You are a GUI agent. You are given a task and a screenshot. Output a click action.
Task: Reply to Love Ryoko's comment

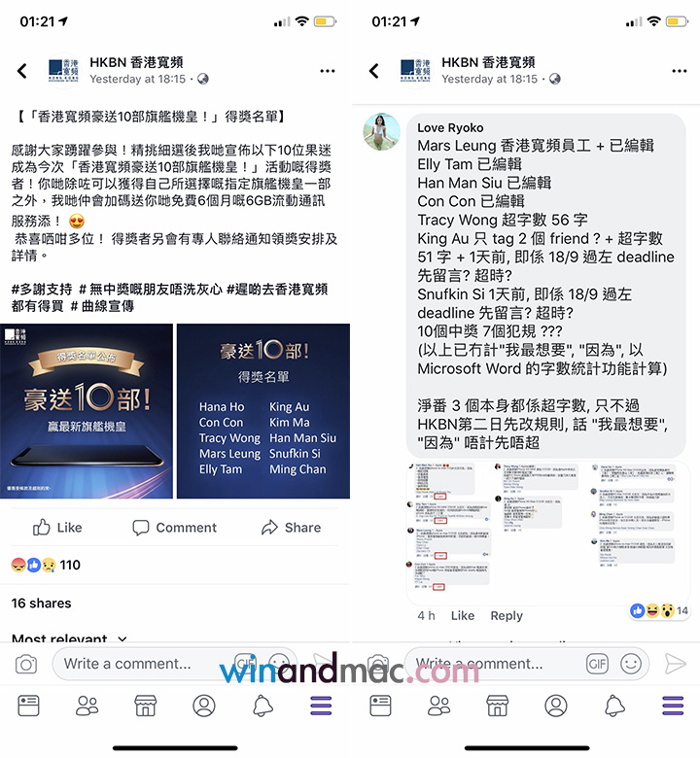coord(507,616)
